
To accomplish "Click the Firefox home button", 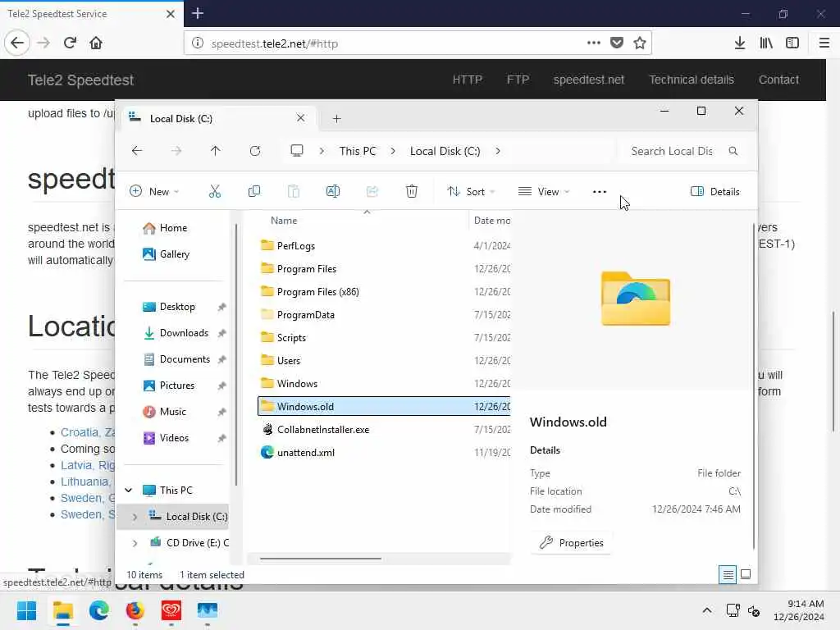I will (x=96, y=43).
